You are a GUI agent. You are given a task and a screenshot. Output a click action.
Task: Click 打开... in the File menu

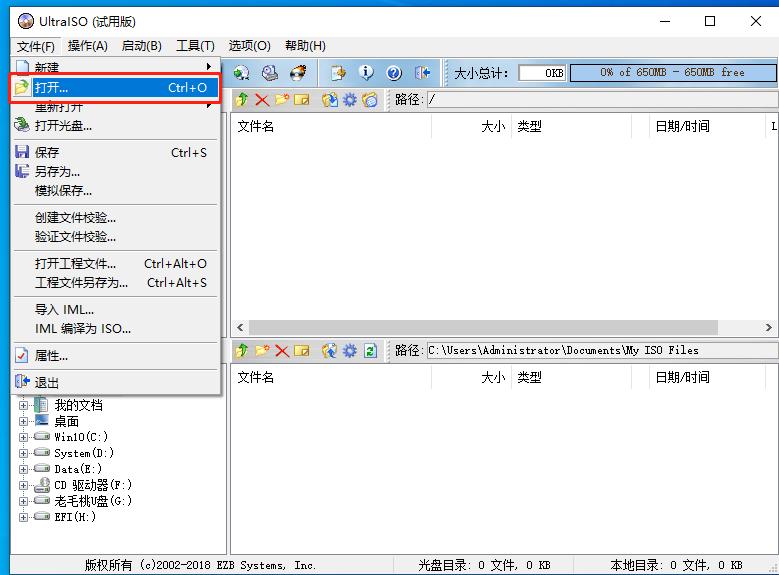tap(115, 88)
